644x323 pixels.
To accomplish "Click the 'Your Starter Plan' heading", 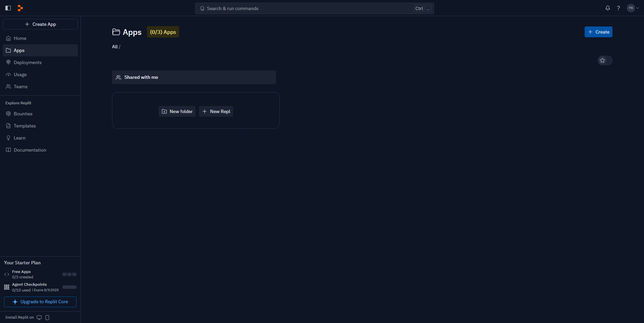I will [x=22, y=263].
